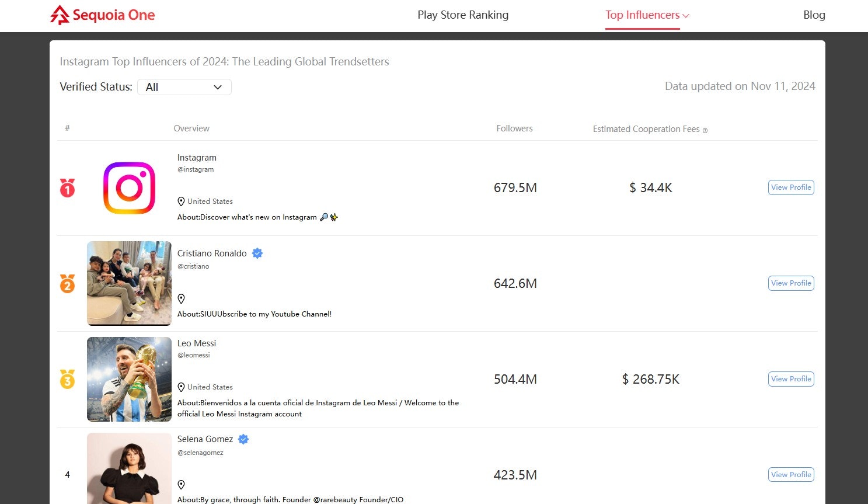Click the @leomessi handle

tap(194, 355)
